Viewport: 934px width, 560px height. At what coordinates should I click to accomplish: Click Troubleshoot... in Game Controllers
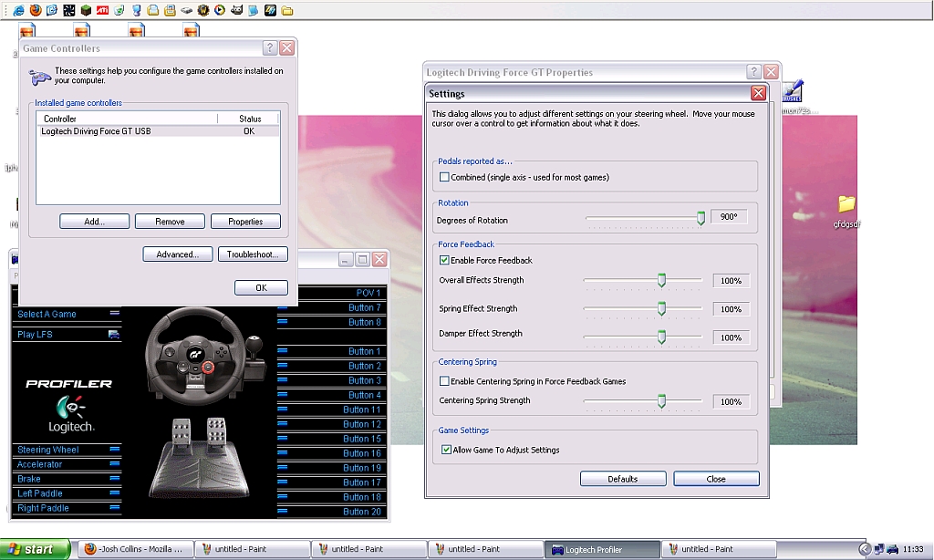[253, 254]
